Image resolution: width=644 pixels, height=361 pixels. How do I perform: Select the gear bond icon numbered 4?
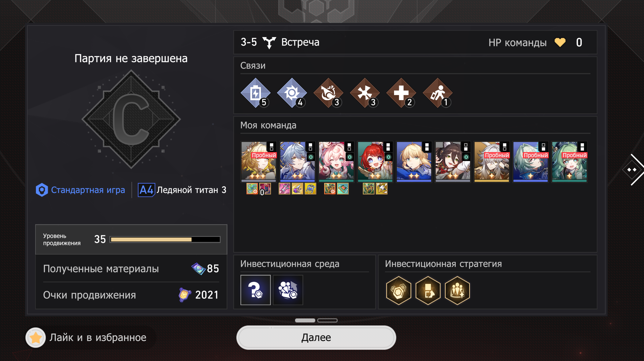pyautogui.click(x=292, y=93)
